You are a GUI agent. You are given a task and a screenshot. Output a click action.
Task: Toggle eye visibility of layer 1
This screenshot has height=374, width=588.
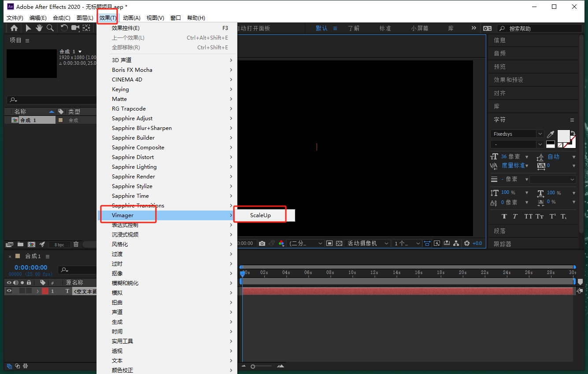click(x=9, y=291)
